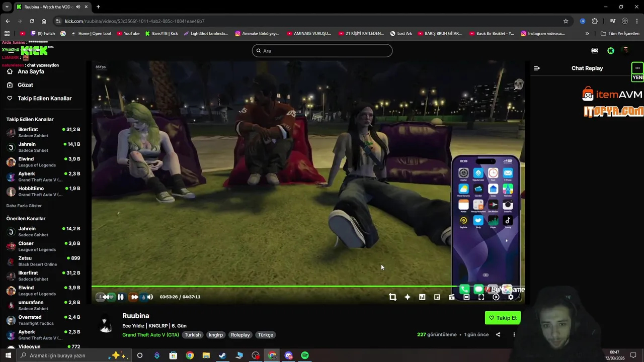Open Microsoft Store from the taskbar
Image resolution: width=644 pixels, height=362 pixels.
pyautogui.click(x=173, y=355)
